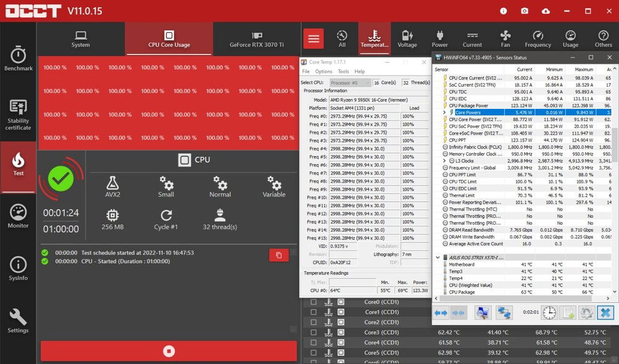Open the Stability certificate section
This screenshot has height=364, width=619.
(x=18, y=115)
